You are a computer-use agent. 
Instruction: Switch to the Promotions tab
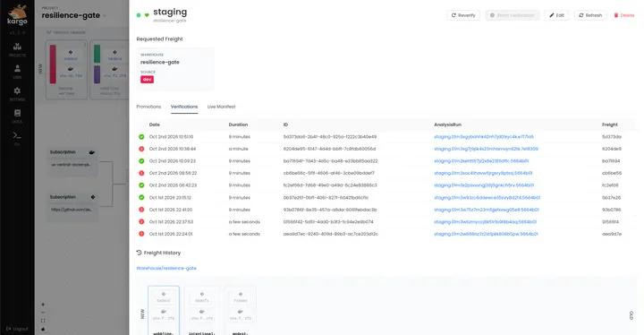click(148, 107)
